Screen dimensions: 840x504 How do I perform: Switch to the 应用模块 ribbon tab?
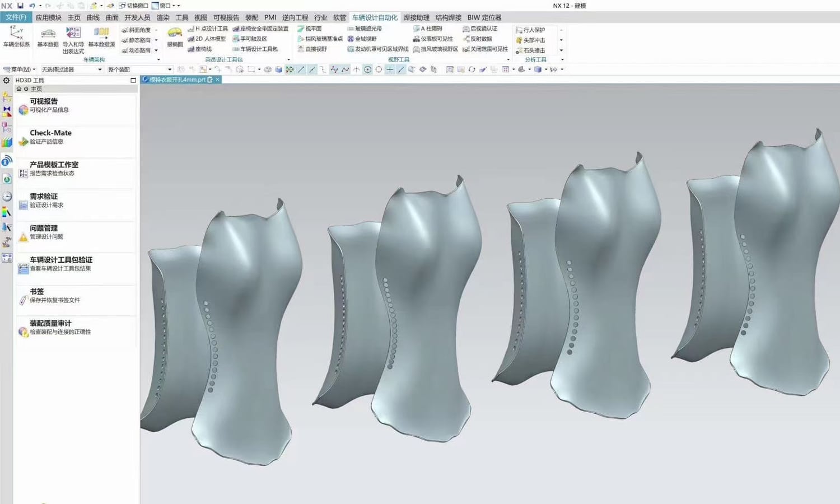49,17
